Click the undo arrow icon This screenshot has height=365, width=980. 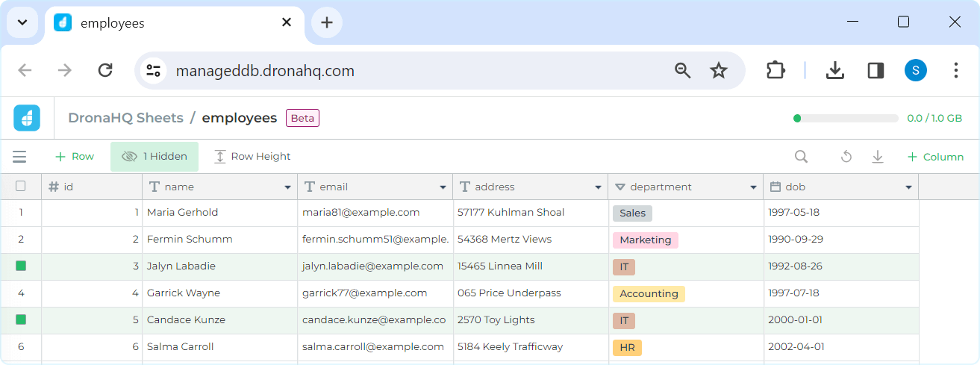[x=846, y=157]
